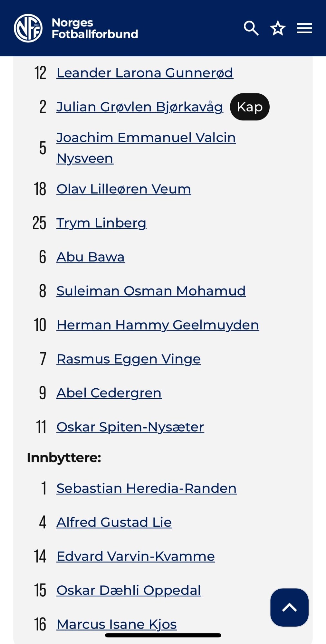Select Edvard Varvin-Kvamme link
Screen dimensions: 326x644
coord(136,556)
